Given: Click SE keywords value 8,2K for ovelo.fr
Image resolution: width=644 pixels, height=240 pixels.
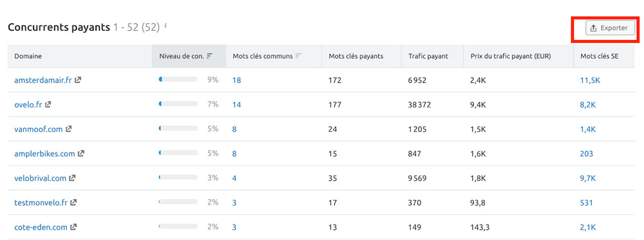Looking at the screenshot, I should (x=588, y=105).
